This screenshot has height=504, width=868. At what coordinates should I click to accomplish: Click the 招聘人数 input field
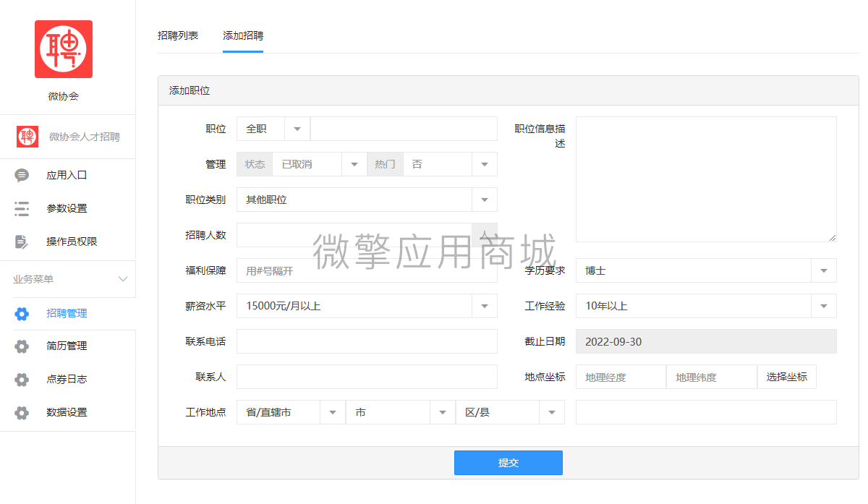click(x=354, y=235)
